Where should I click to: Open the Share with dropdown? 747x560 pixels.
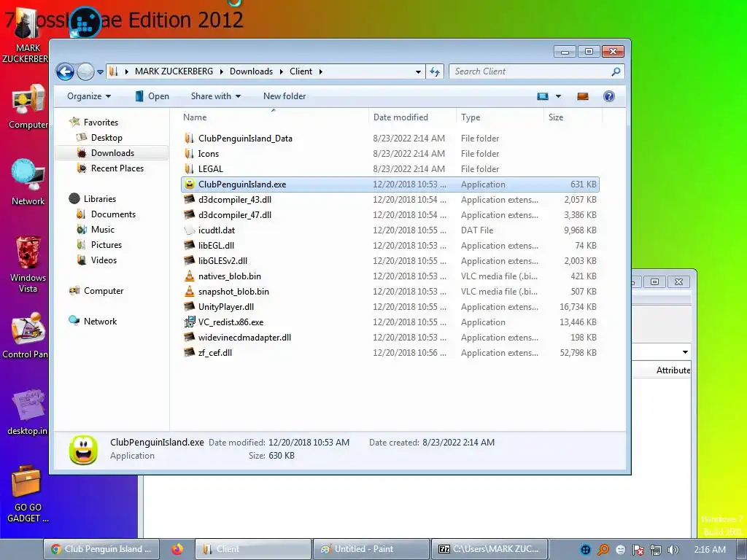tap(216, 96)
